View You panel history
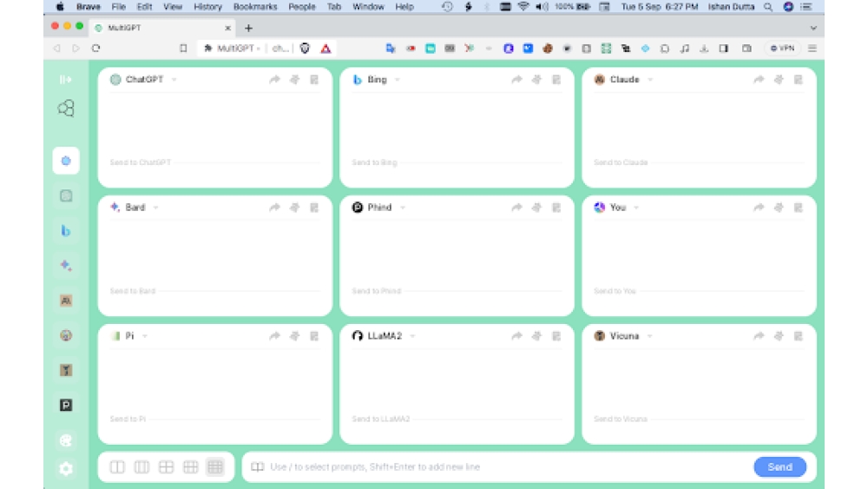 click(799, 208)
